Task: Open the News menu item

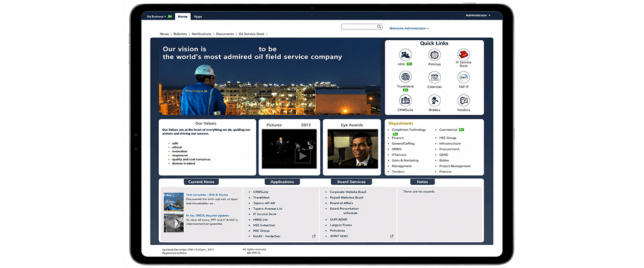Action: click(x=164, y=34)
